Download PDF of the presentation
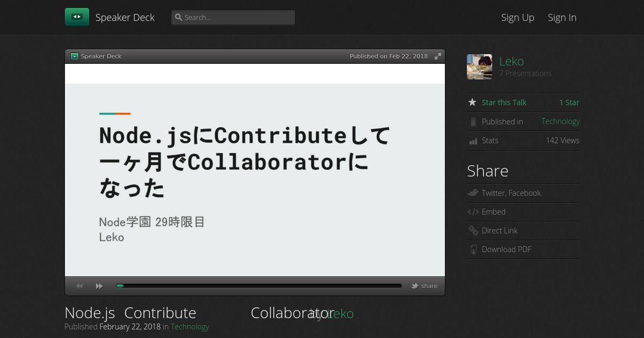Image resolution: width=644 pixels, height=338 pixels. [x=507, y=249]
